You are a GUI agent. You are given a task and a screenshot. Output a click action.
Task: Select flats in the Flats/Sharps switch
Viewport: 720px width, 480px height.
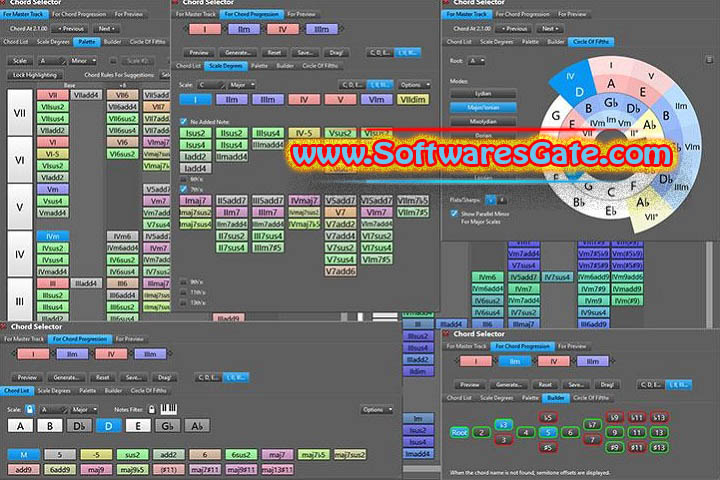click(x=491, y=200)
